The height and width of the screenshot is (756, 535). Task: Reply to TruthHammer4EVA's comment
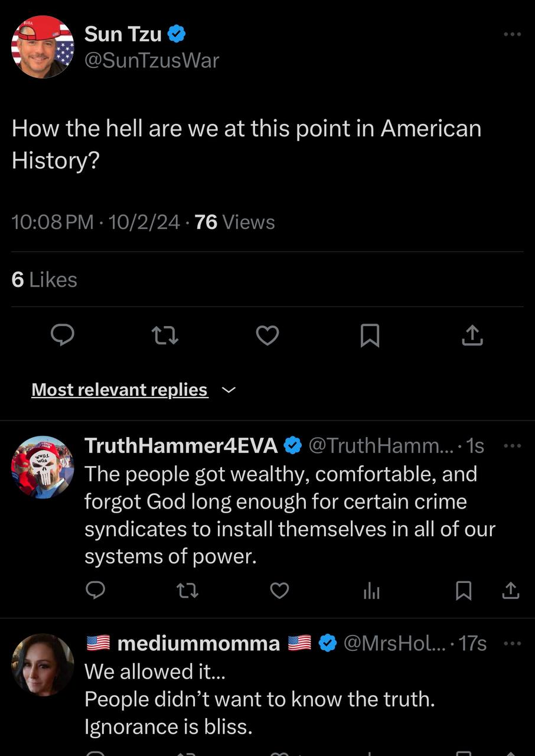[x=96, y=590]
